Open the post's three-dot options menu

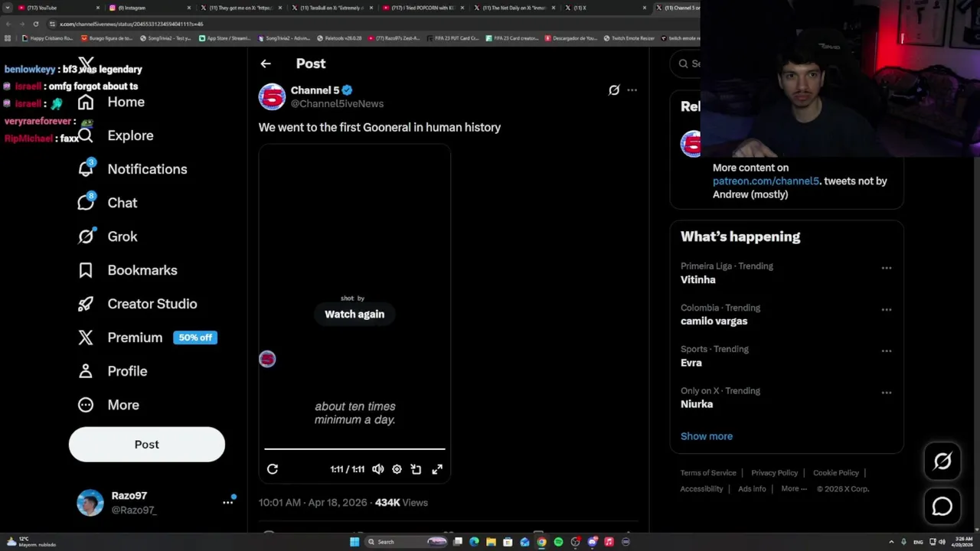[632, 90]
